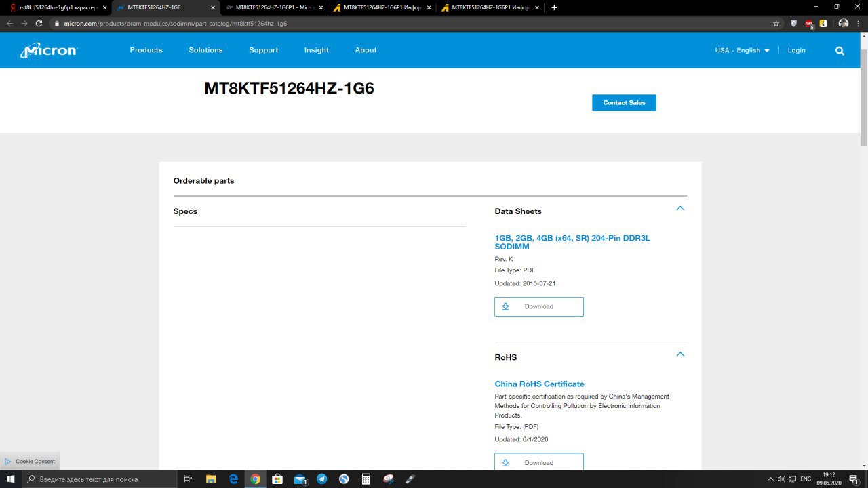Open the Windows notification center
The height and width of the screenshot is (488, 868).
[853, 479]
